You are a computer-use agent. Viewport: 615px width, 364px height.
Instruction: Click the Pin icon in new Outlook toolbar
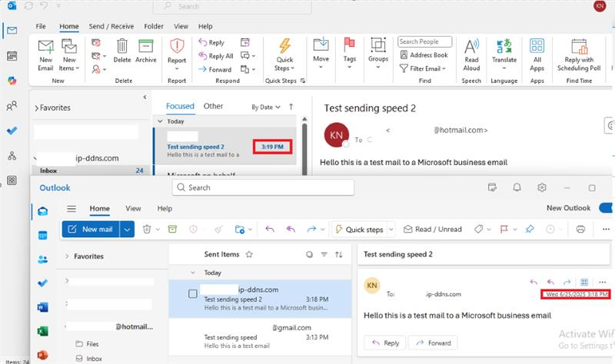click(530, 229)
